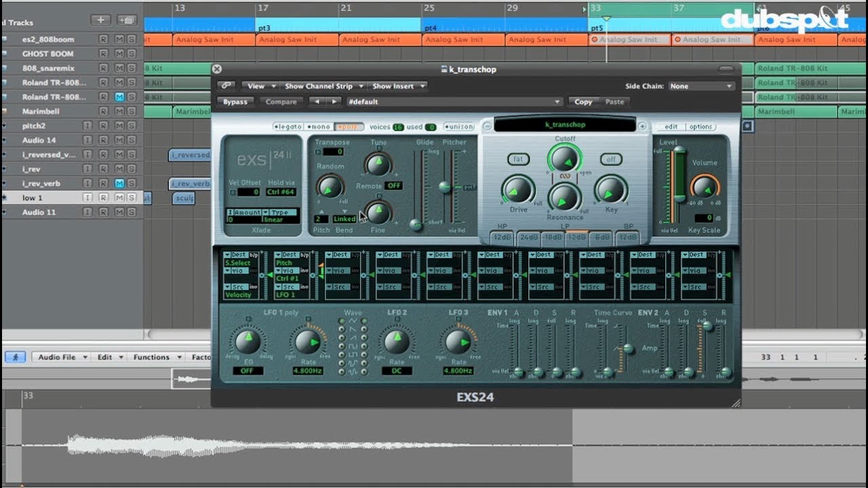Screen dimensions: 868x488
Task: Unmute the i_rev_verb track
Action: (x=119, y=184)
